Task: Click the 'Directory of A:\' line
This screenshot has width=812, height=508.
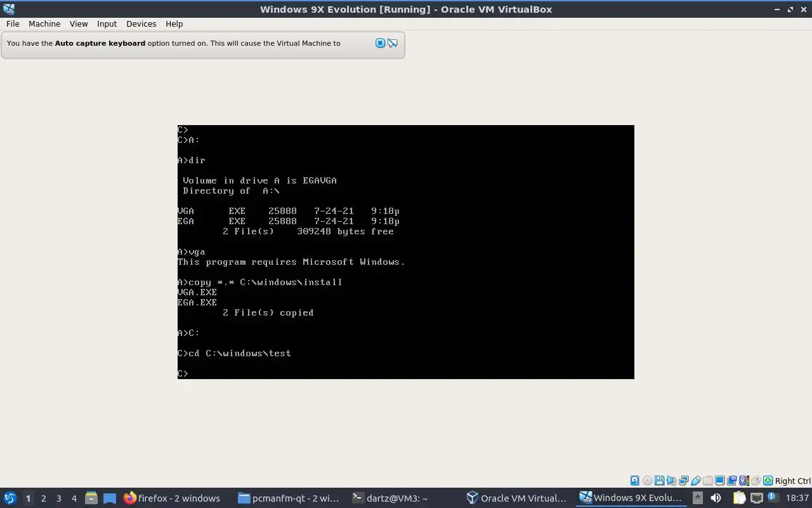Action: [x=231, y=190]
